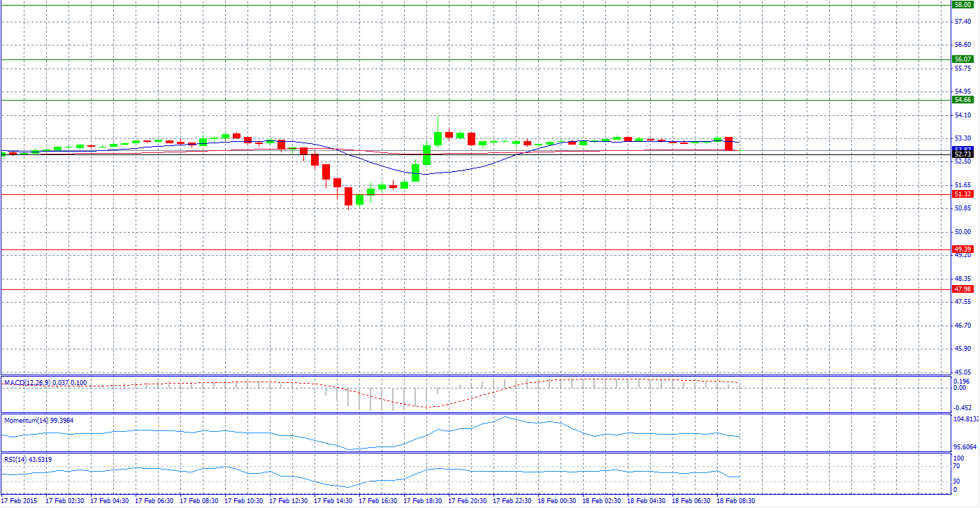This screenshot has width=980, height=508.
Task: Click the 50.85 price scale value
Action: point(963,208)
